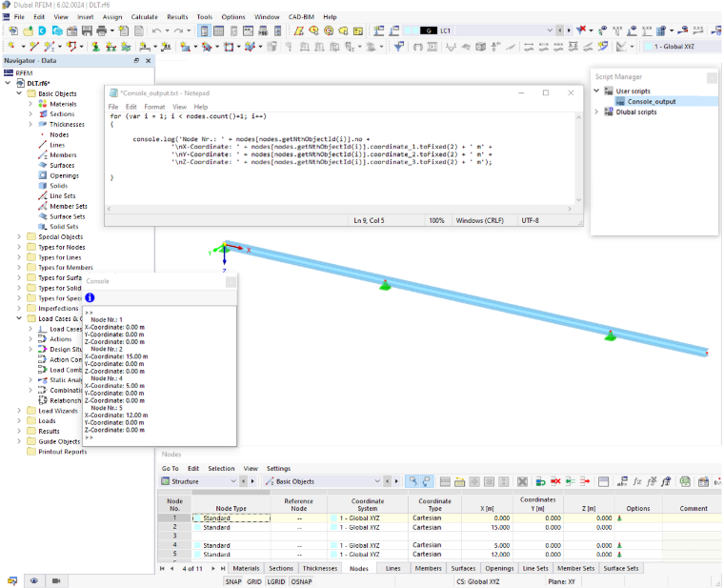Click the delete row red X table icon

click(555, 482)
